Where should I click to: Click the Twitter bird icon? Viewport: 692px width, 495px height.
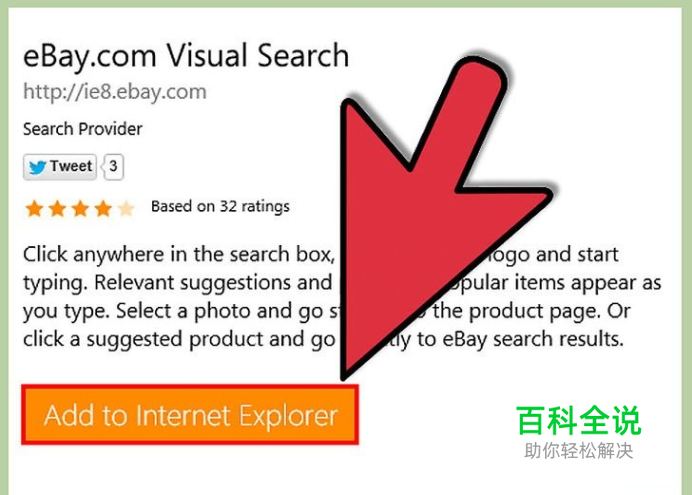[x=37, y=167]
